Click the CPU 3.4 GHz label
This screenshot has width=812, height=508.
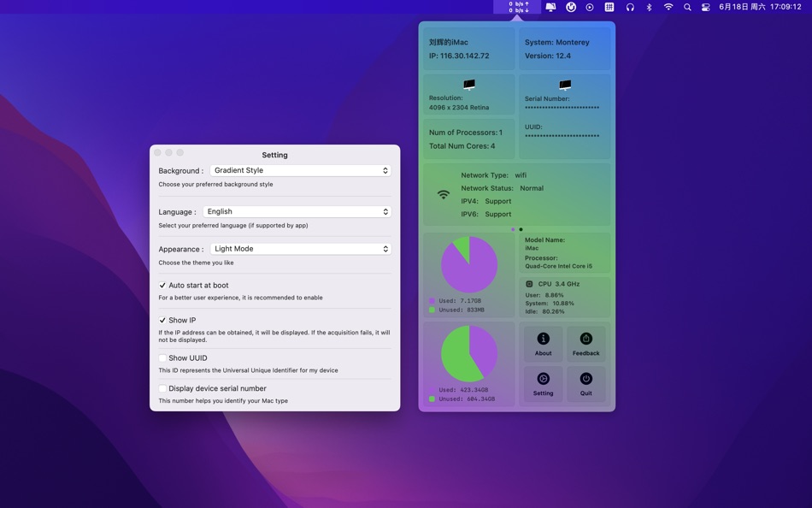pos(559,284)
